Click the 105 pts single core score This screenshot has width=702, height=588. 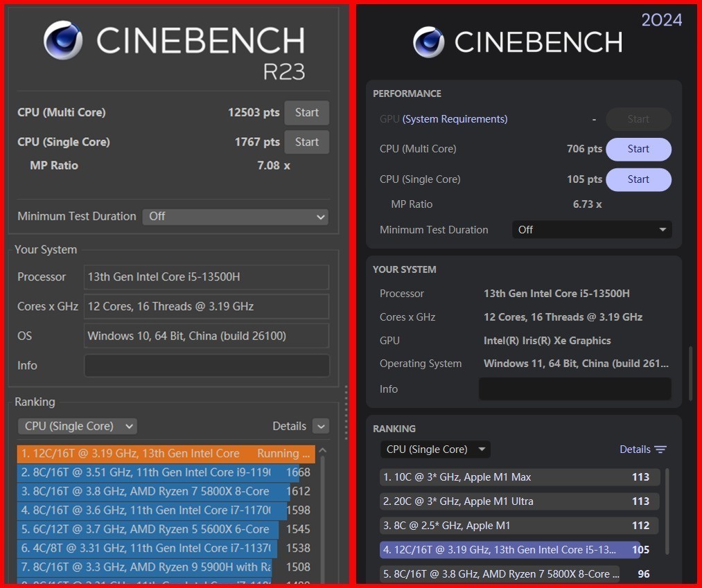point(584,179)
